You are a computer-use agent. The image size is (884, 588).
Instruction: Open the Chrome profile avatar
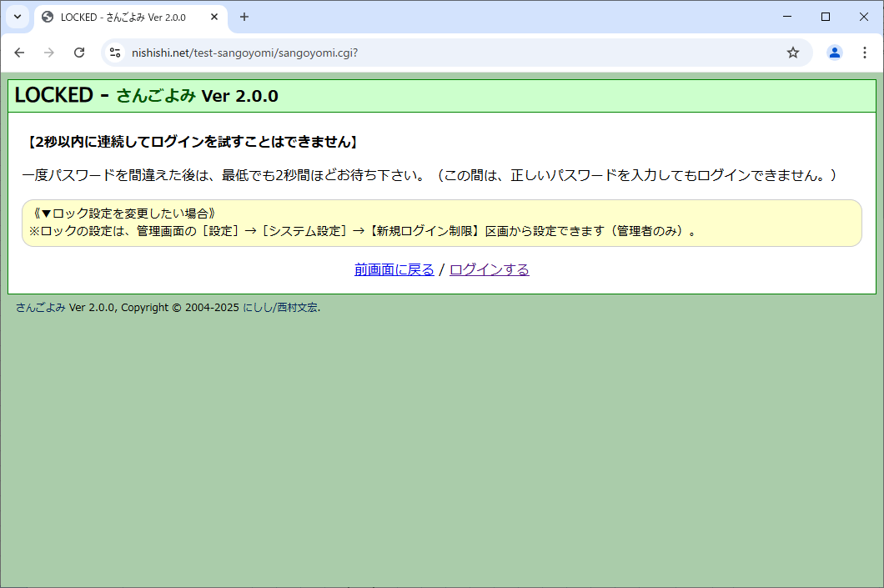coord(835,53)
